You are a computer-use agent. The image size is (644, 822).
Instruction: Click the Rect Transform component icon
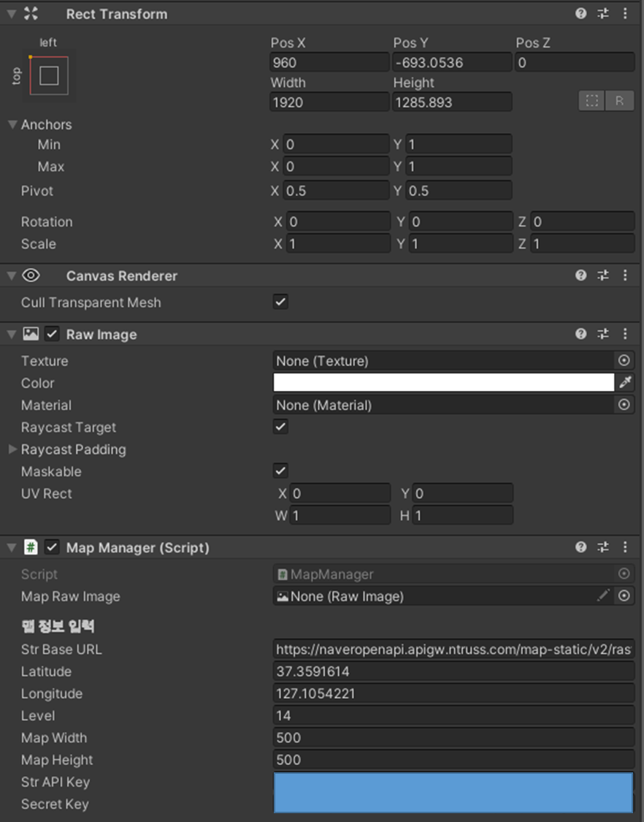[31, 14]
